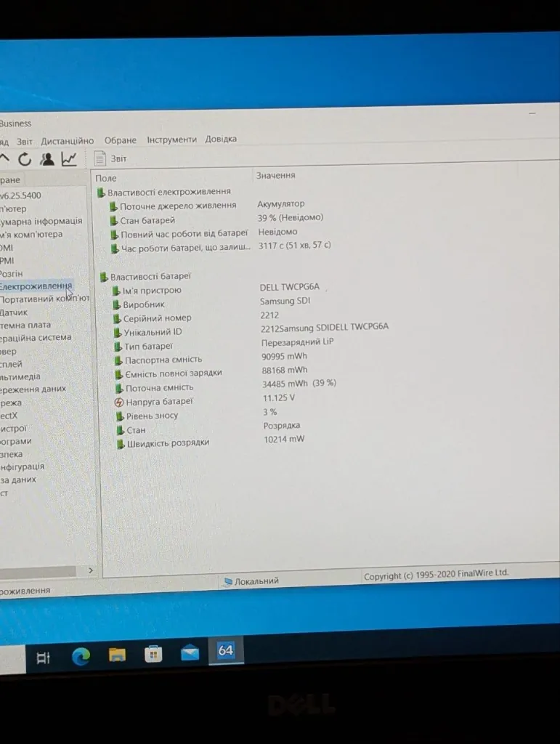
Task: Launch Microsoft Store from the taskbar
Action: [x=153, y=655]
